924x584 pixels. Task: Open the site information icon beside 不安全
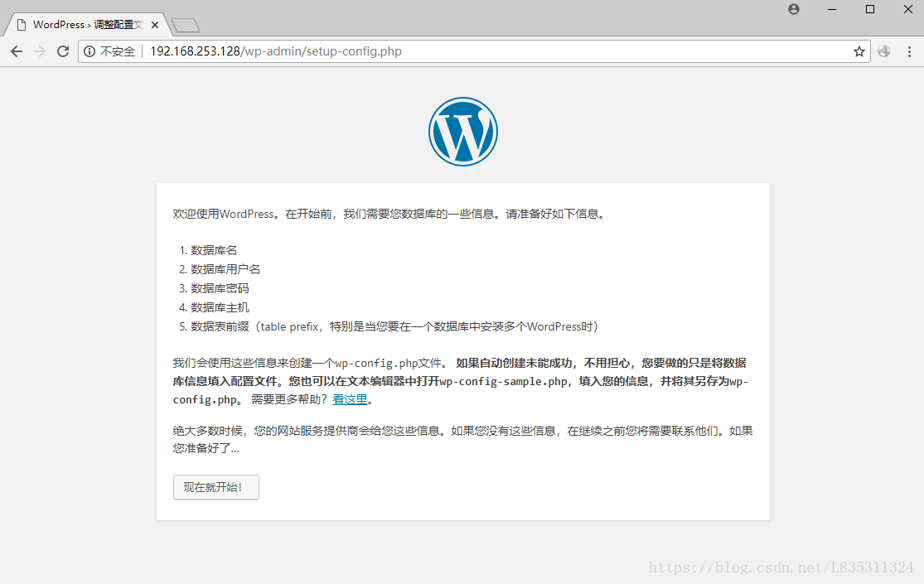(89, 51)
